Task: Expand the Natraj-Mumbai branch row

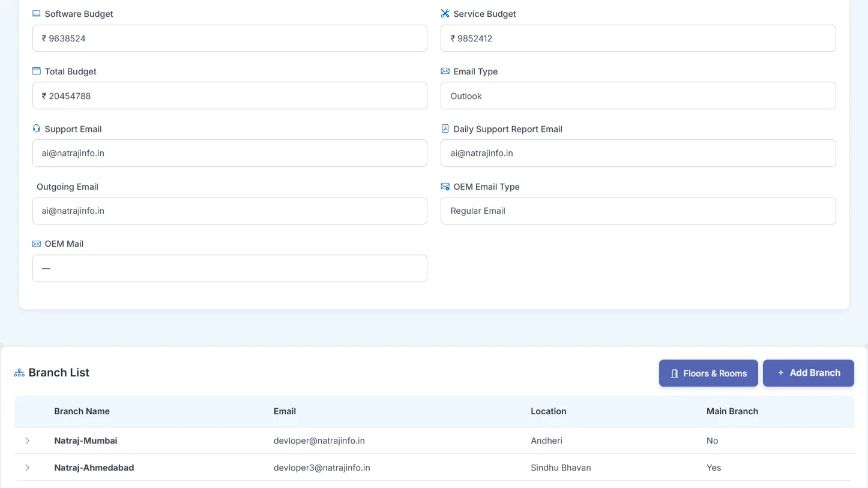Action: [27, 441]
